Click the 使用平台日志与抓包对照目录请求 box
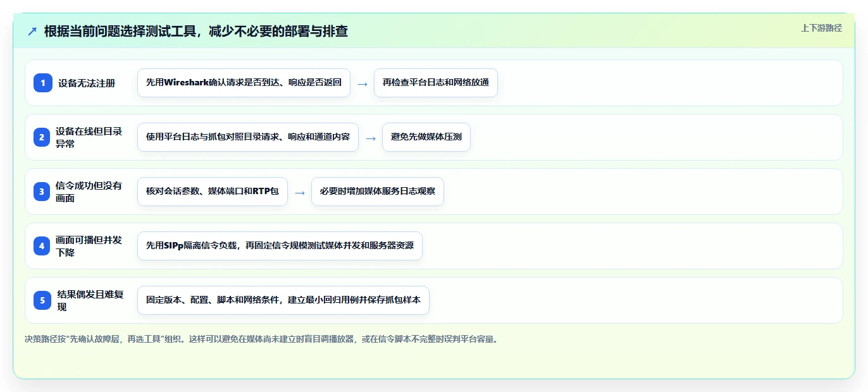 point(248,137)
